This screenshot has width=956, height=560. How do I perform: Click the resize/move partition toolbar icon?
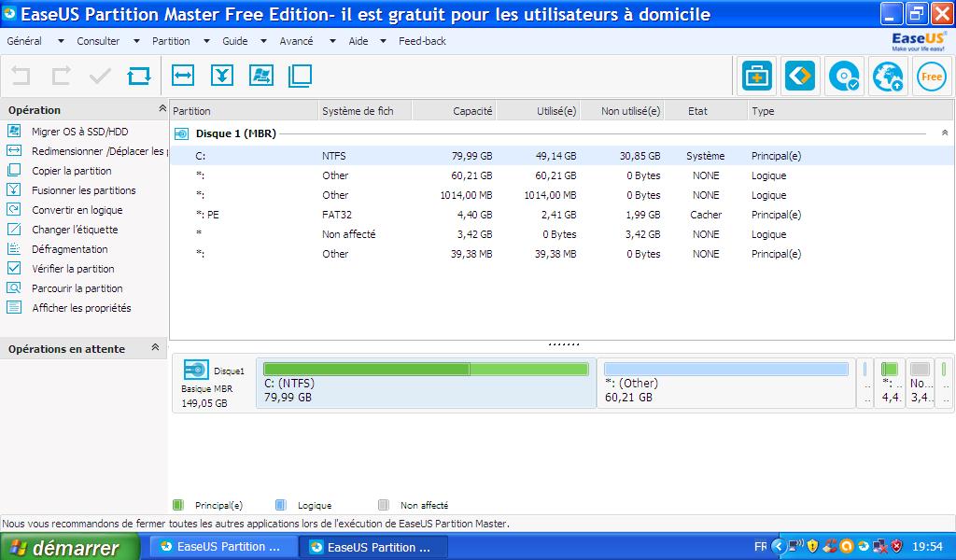coord(183,77)
